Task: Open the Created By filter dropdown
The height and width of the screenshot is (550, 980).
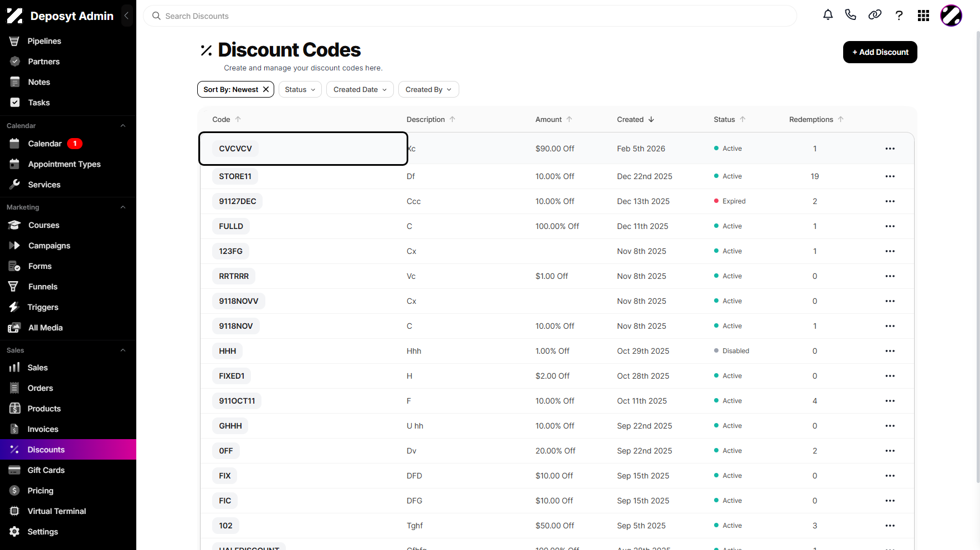Action: pyautogui.click(x=428, y=89)
